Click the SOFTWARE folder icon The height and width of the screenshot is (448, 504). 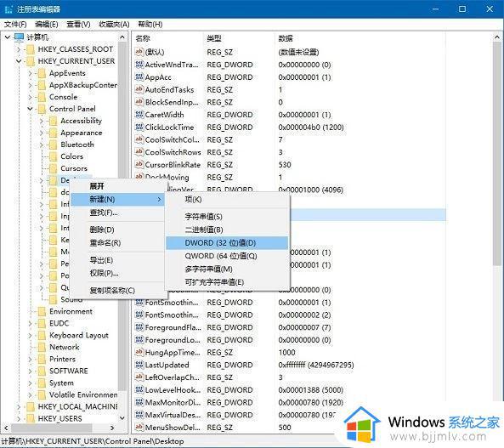(42, 371)
